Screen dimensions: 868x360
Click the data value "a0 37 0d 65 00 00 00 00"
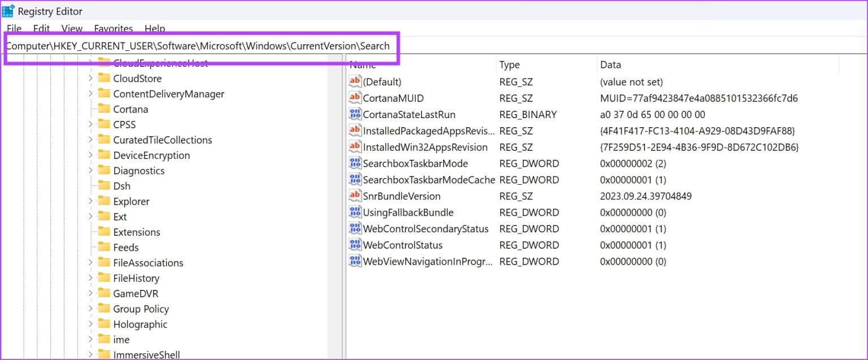point(653,115)
